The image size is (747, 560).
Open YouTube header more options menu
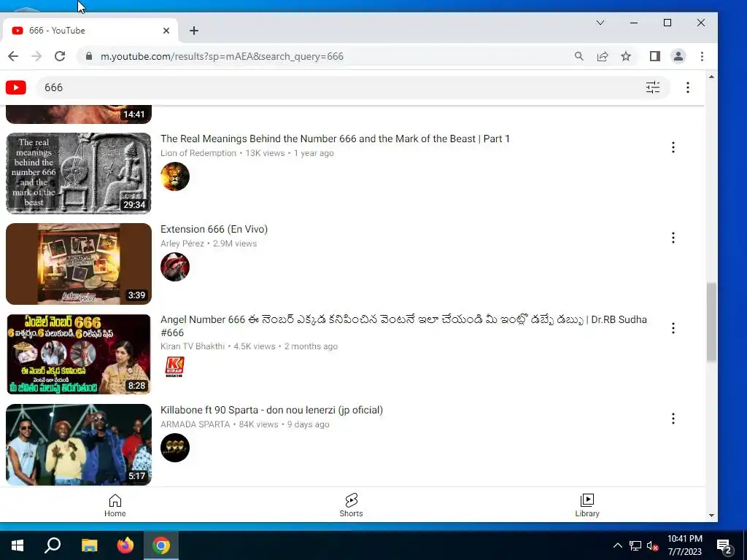(x=687, y=87)
